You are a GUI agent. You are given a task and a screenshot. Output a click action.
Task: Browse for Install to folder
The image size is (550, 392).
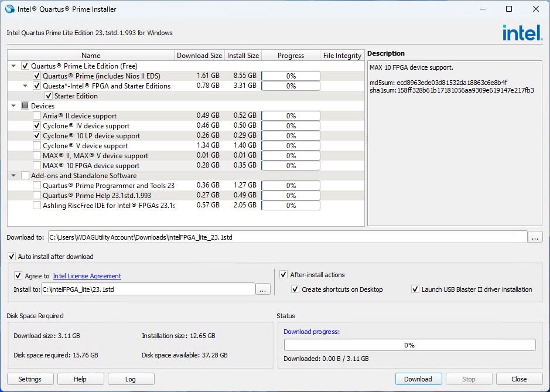click(x=263, y=289)
